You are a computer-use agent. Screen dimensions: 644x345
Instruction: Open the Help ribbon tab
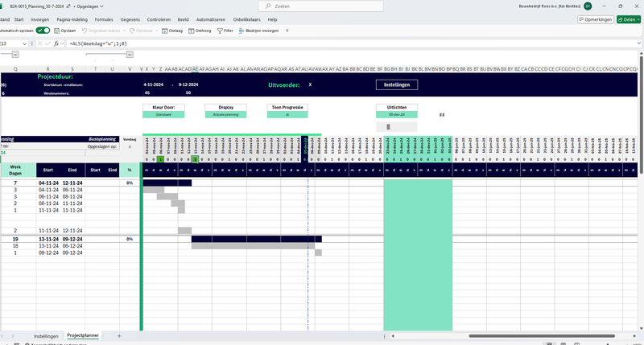[x=272, y=19]
